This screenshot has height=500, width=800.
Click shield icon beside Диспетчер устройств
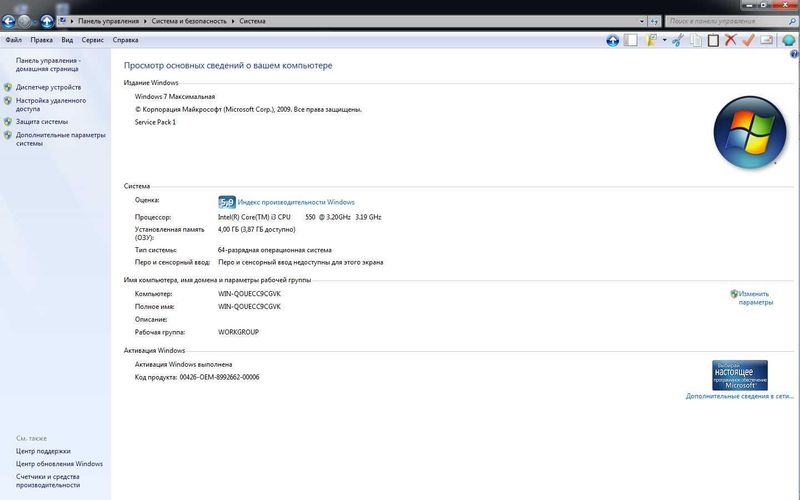8,87
